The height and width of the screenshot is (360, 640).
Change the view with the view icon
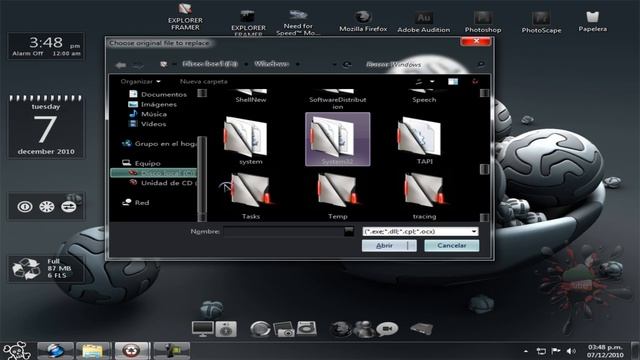(419, 82)
